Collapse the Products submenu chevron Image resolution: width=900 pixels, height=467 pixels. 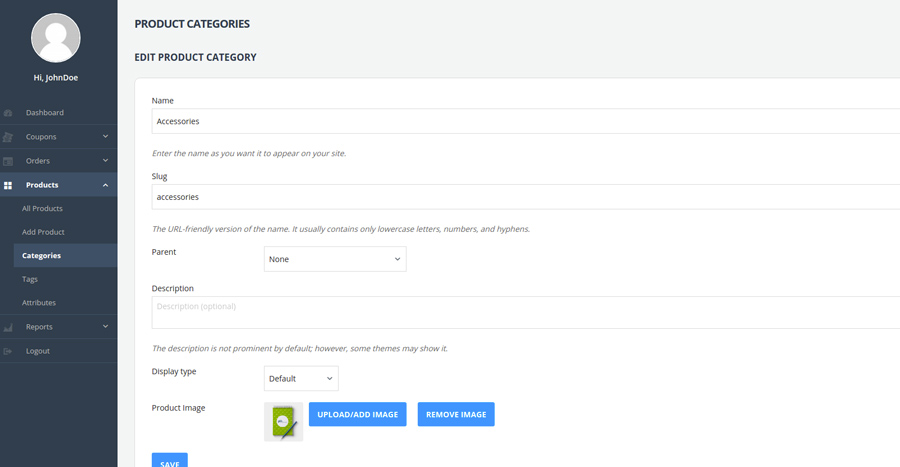[105, 185]
